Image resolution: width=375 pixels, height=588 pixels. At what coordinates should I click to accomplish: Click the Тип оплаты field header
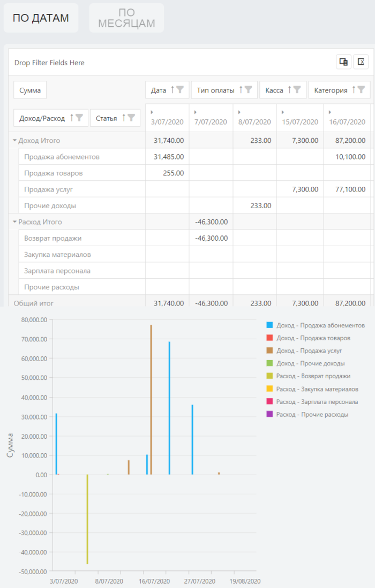tap(224, 90)
